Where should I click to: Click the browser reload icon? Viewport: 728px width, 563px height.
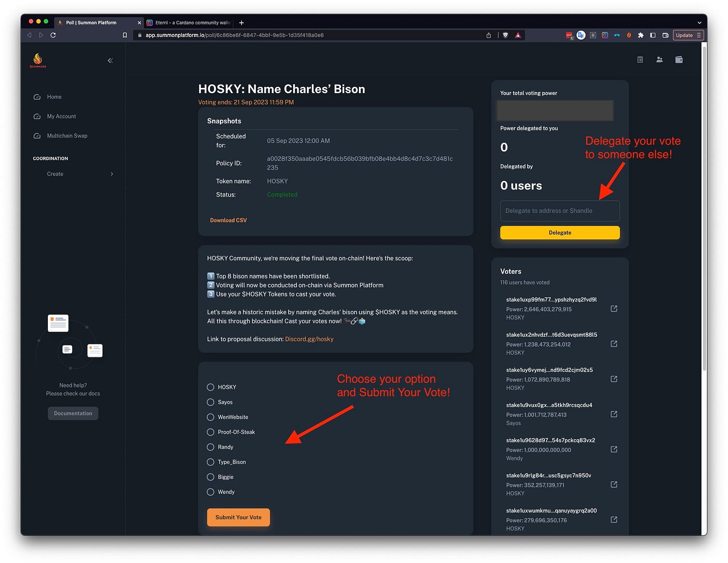(x=53, y=35)
